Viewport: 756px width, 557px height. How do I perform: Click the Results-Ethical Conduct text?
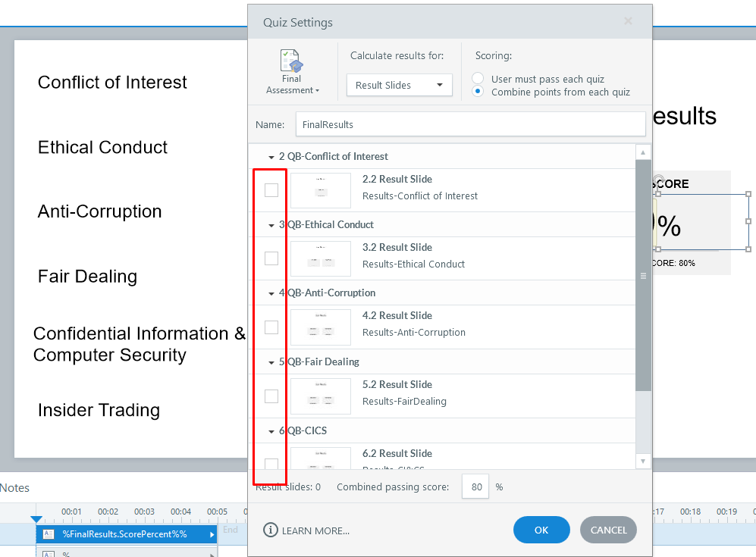[414, 264]
